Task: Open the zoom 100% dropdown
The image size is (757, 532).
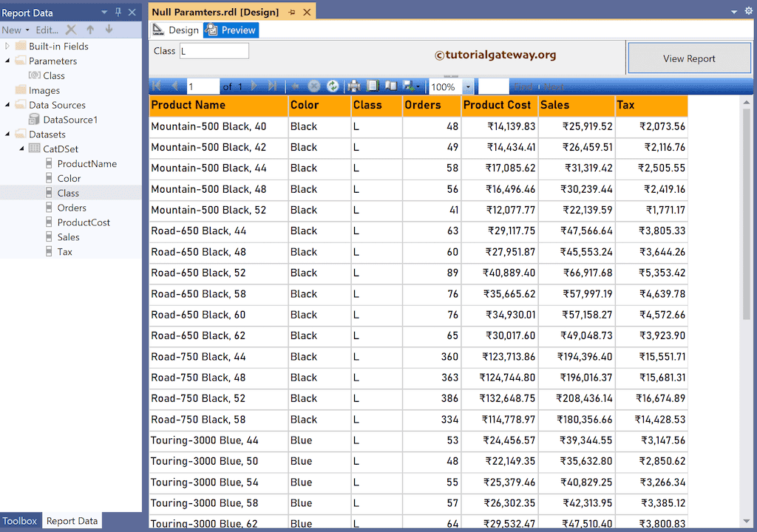Action: coord(467,86)
